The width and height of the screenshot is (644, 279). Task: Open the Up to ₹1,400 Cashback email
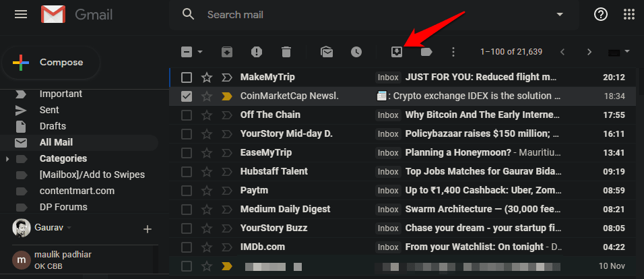(x=404, y=191)
